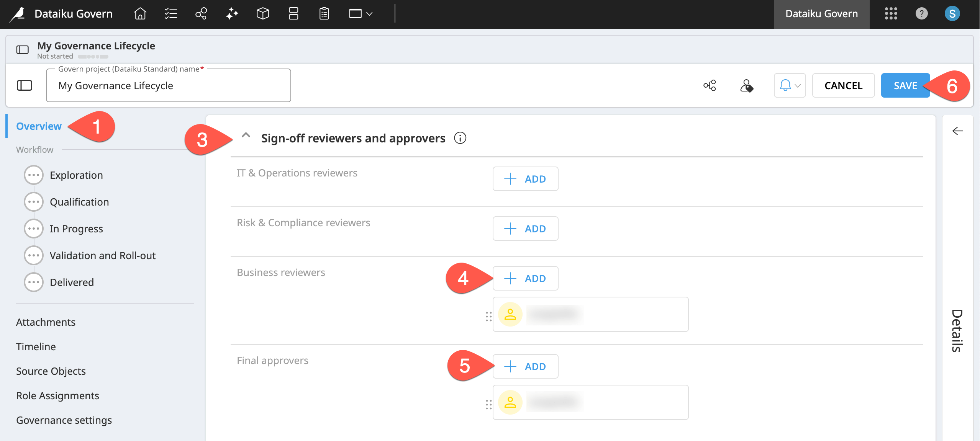Toggle the sidebar panel icon beside title
This screenshot has width=980, height=441.
[23, 50]
